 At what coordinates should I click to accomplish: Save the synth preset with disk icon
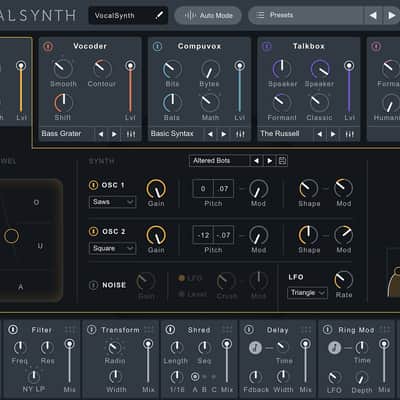coord(282,161)
